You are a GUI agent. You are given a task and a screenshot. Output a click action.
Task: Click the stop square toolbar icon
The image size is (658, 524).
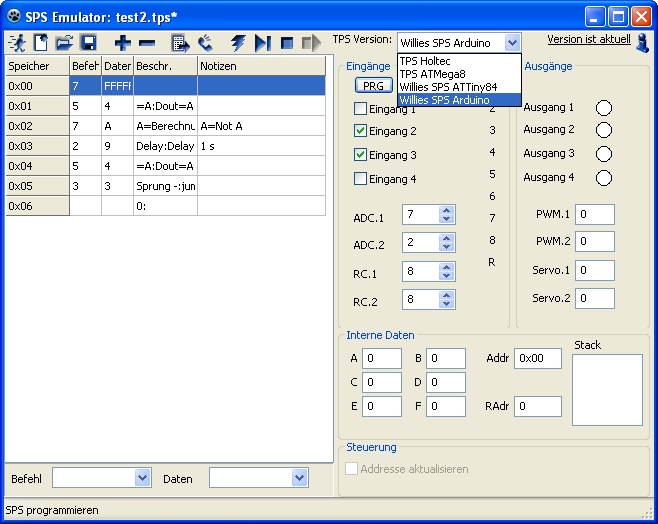coord(287,43)
